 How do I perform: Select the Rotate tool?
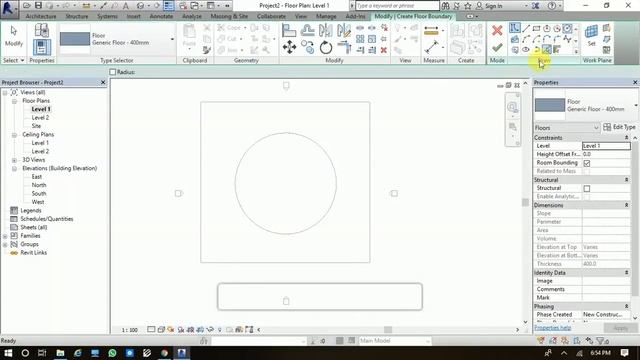click(x=326, y=48)
